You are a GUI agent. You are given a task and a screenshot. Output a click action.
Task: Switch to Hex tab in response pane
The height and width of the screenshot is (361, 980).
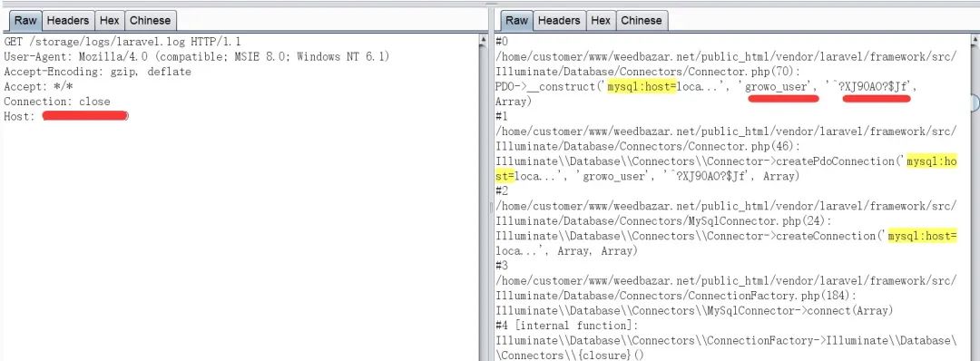pos(601,21)
